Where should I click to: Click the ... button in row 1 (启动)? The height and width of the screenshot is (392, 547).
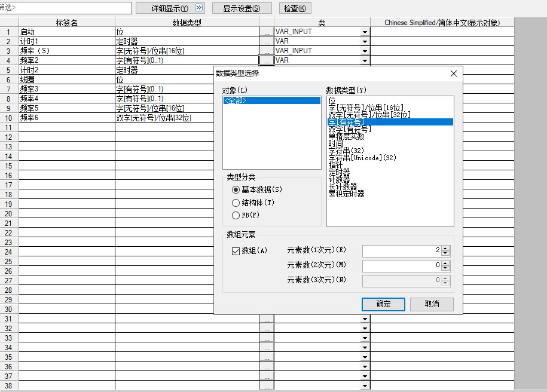pos(266,32)
